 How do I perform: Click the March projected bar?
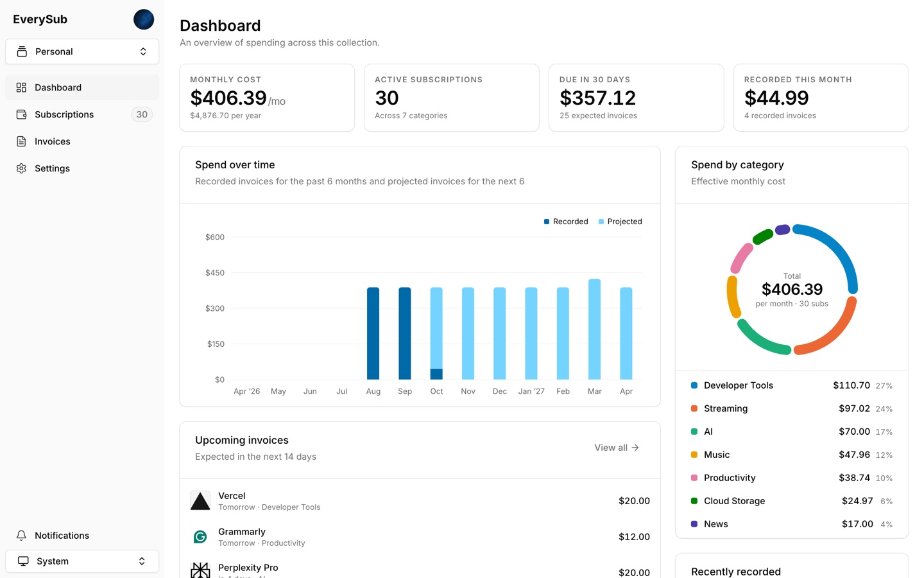[x=595, y=329]
